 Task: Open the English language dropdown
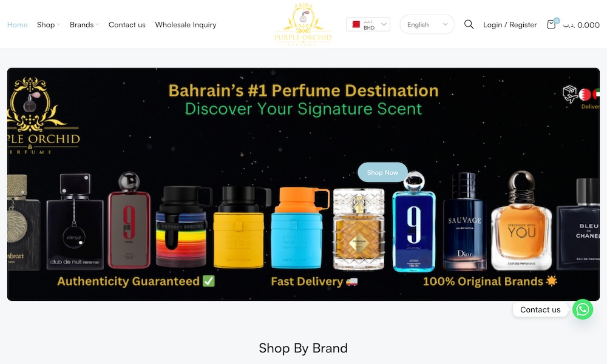(x=427, y=24)
